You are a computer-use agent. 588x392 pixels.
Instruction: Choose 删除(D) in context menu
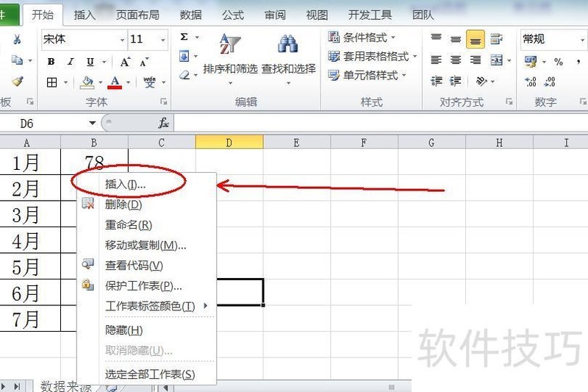coord(147,204)
